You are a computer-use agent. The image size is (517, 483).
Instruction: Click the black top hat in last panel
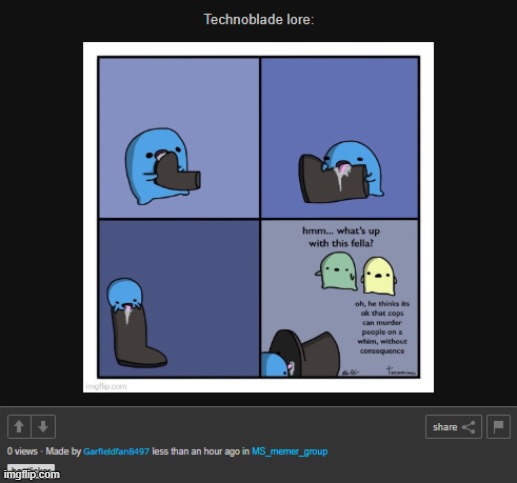click(x=305, y=353)
